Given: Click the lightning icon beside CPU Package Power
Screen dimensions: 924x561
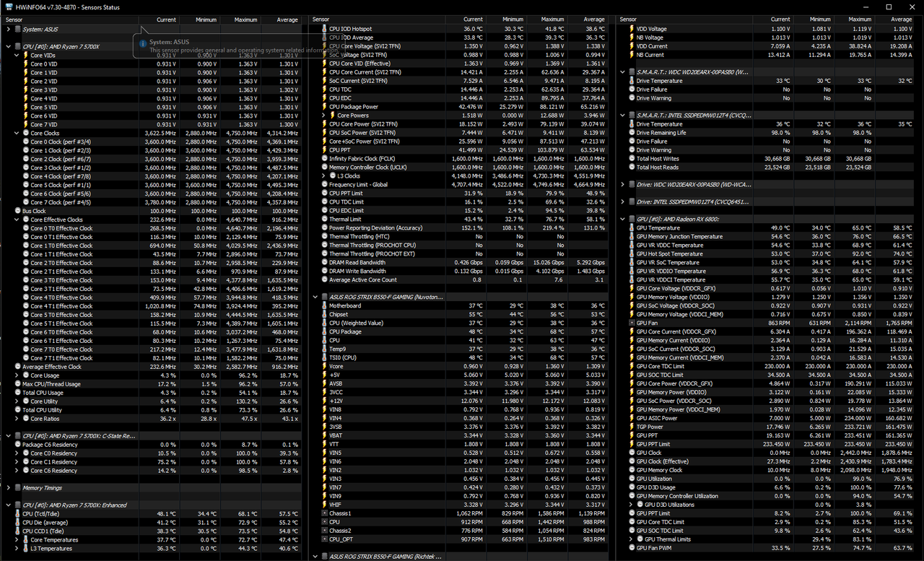Looking at the screenshot, I should [324, 108].
